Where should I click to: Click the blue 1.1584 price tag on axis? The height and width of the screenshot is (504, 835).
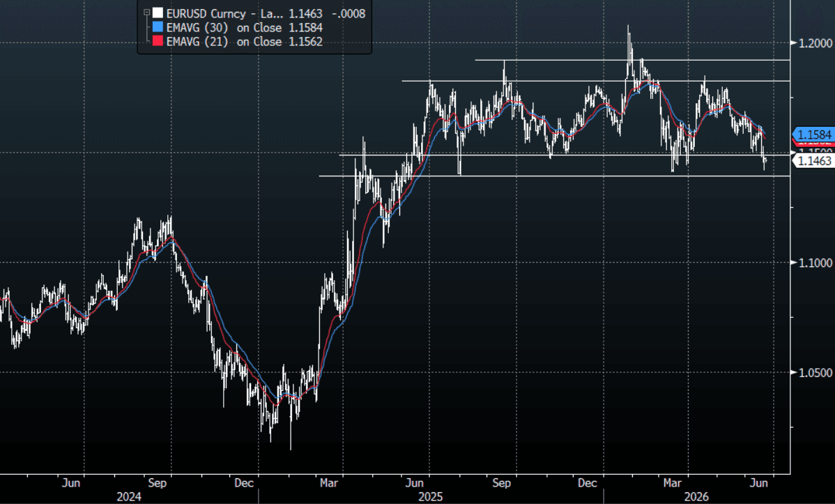[813, 135]
